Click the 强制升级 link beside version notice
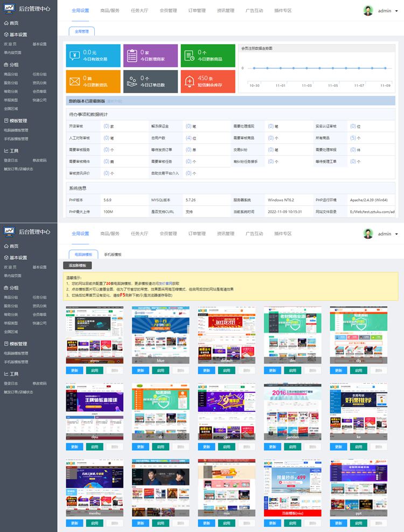The height and width of the screenshot is (532, 404). tap(114, 101)
